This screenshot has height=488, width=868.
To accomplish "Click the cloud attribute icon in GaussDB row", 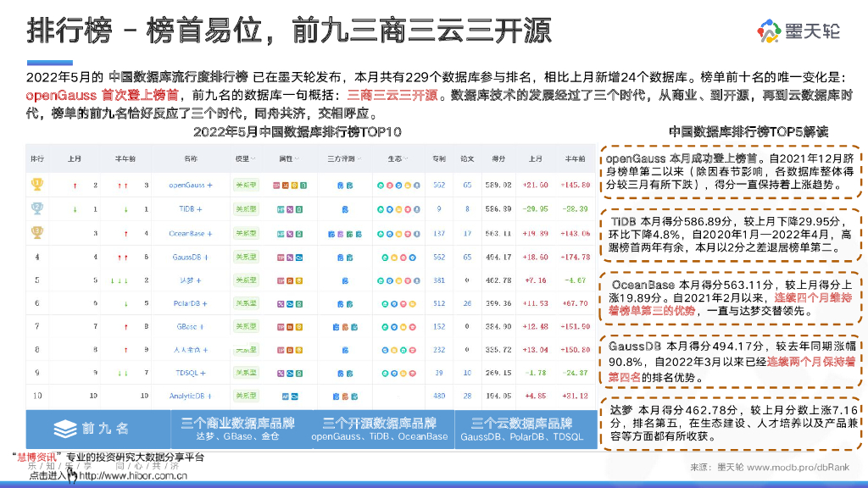I will 299,258.
